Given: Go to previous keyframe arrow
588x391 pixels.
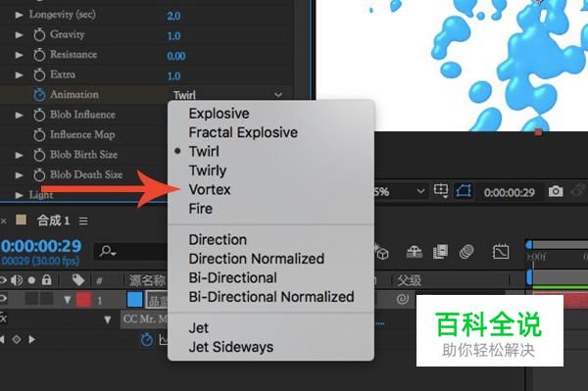Looking at the screenshot, I should point(2,339).
